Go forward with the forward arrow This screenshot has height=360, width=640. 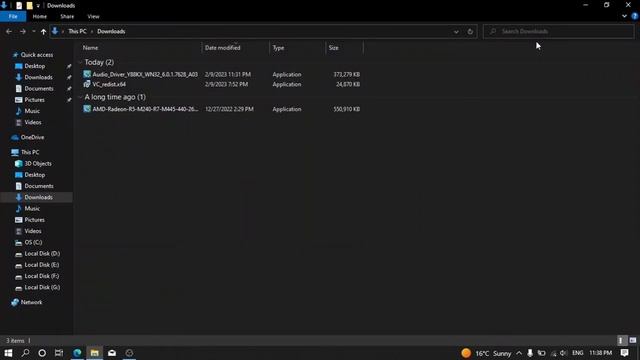[23, 31]
